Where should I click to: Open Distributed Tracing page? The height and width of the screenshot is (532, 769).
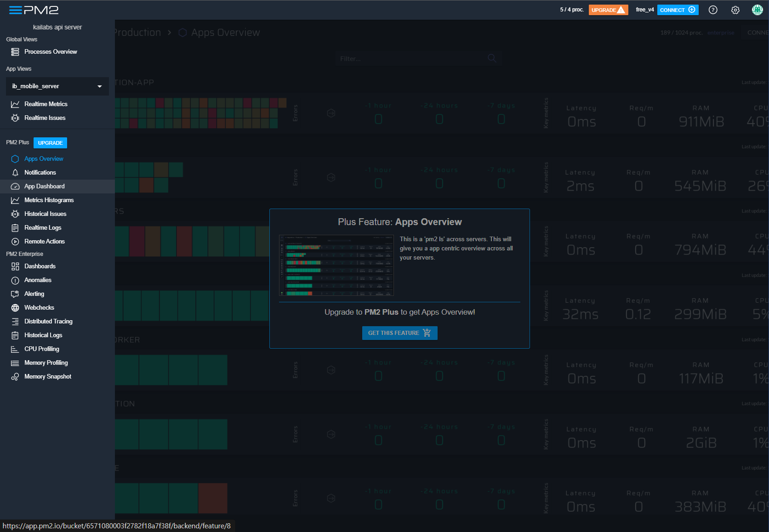(57, 322)
